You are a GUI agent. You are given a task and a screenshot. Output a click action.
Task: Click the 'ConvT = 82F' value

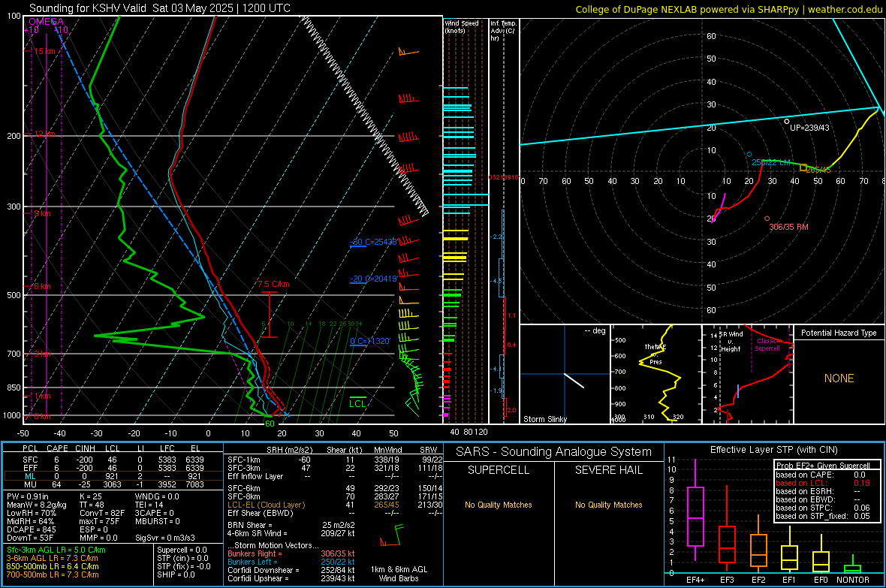102,514
